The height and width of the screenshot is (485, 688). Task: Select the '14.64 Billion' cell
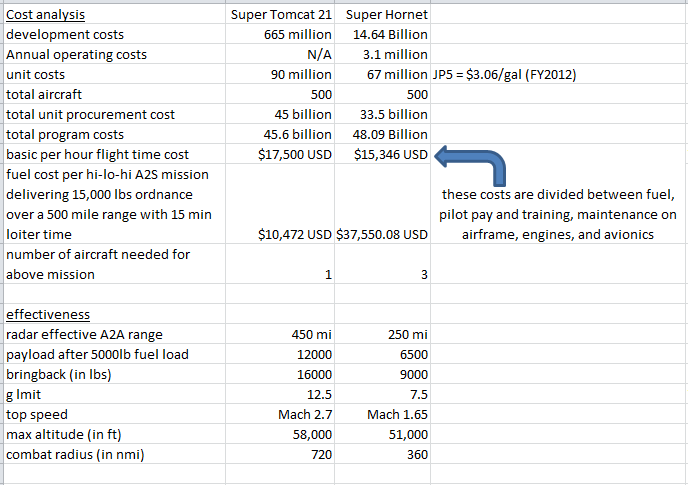tap(383, 34)
